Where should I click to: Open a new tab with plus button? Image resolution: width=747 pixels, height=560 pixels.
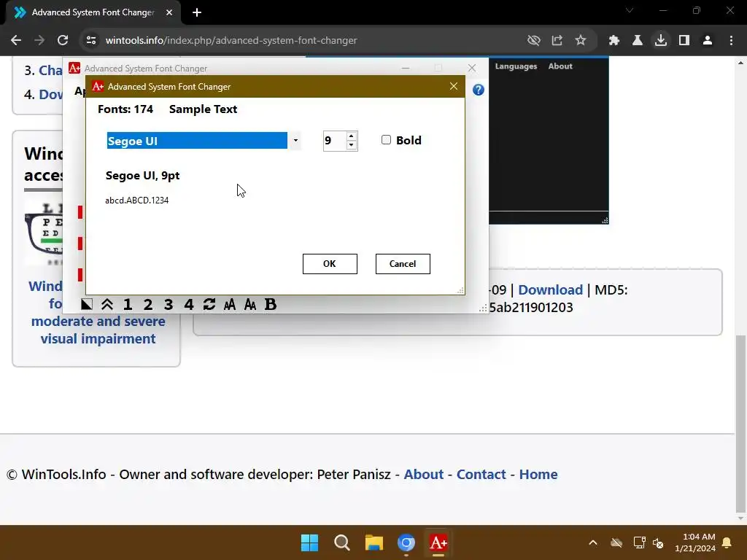tap(197, 12)
